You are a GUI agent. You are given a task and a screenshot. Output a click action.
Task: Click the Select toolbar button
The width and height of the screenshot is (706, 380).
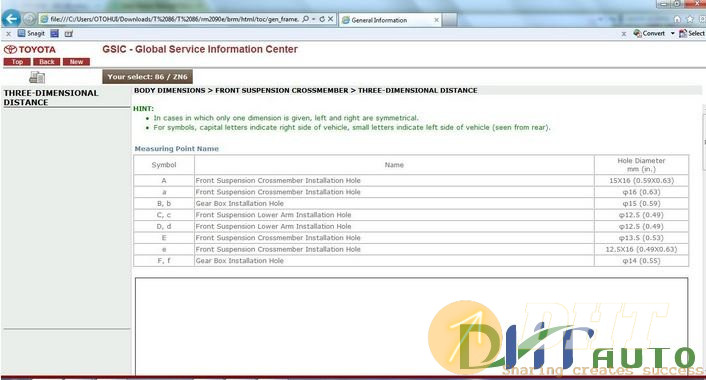pyautogui.click(x=692, y=33)
